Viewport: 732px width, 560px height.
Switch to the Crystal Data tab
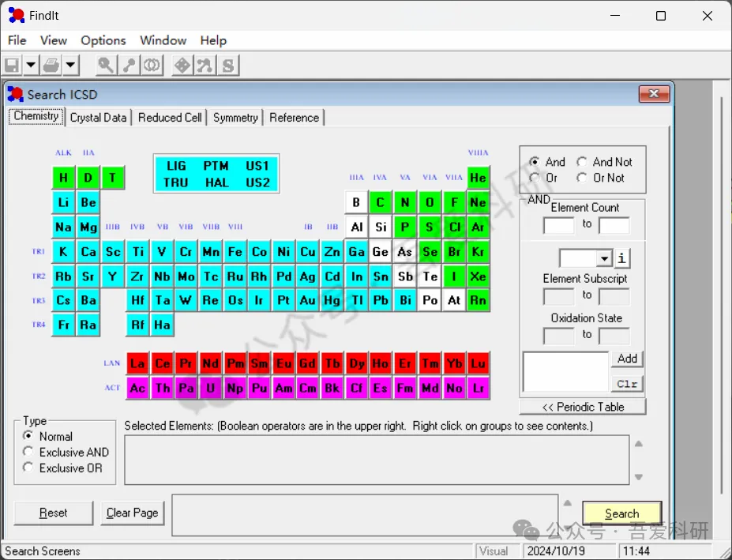click(98, 118)
